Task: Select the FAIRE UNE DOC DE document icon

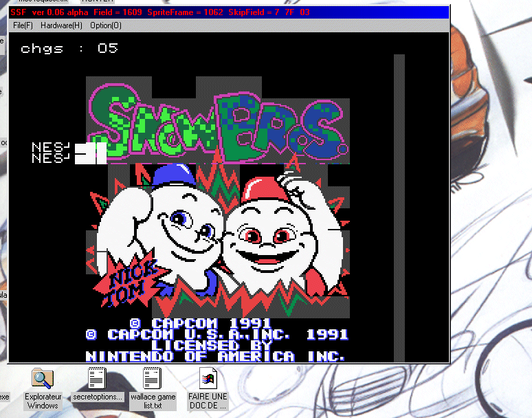Action: [208, 378]
